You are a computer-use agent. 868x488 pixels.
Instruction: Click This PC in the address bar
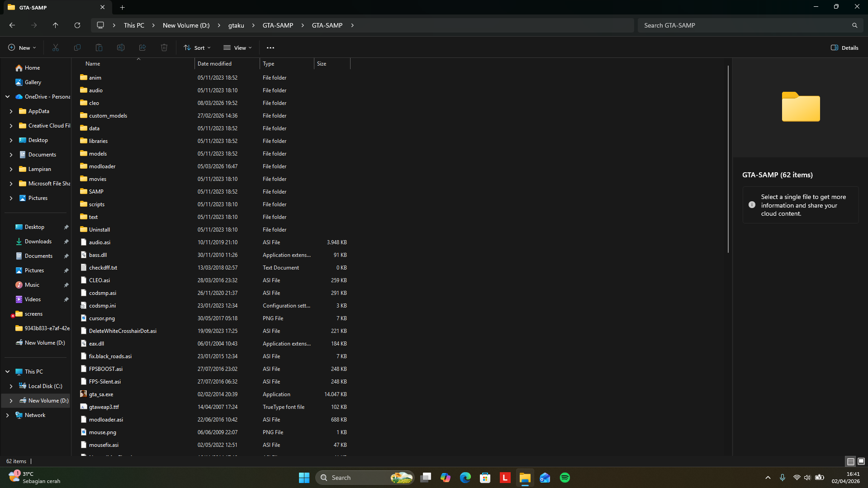click(x=134, y=25)
